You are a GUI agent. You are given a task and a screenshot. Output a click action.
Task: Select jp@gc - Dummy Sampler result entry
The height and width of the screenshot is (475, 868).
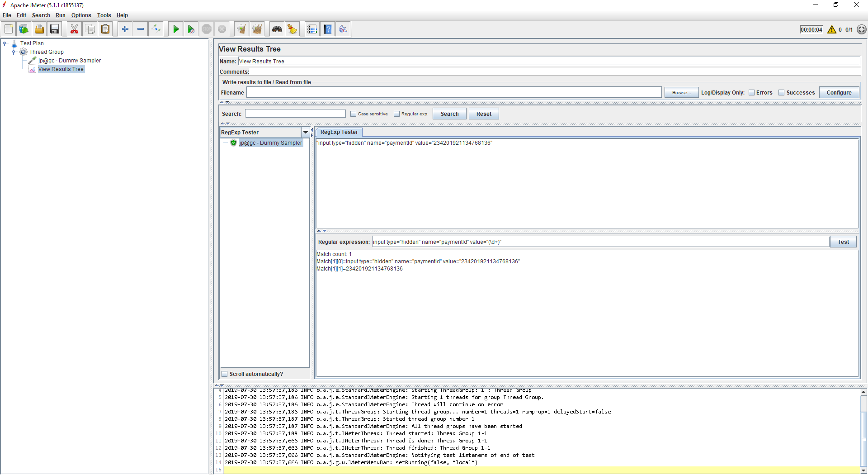coord(270,143)
